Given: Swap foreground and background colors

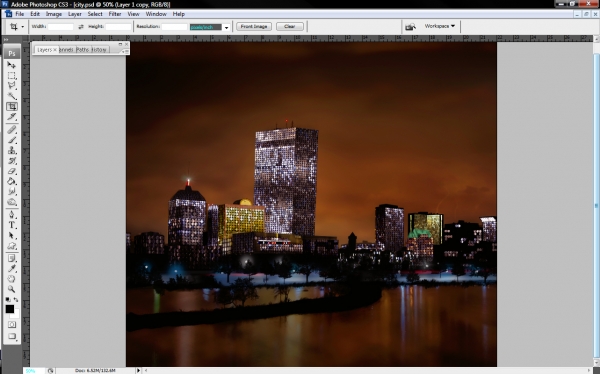Looking at the screenshot, I should point(16,299).
